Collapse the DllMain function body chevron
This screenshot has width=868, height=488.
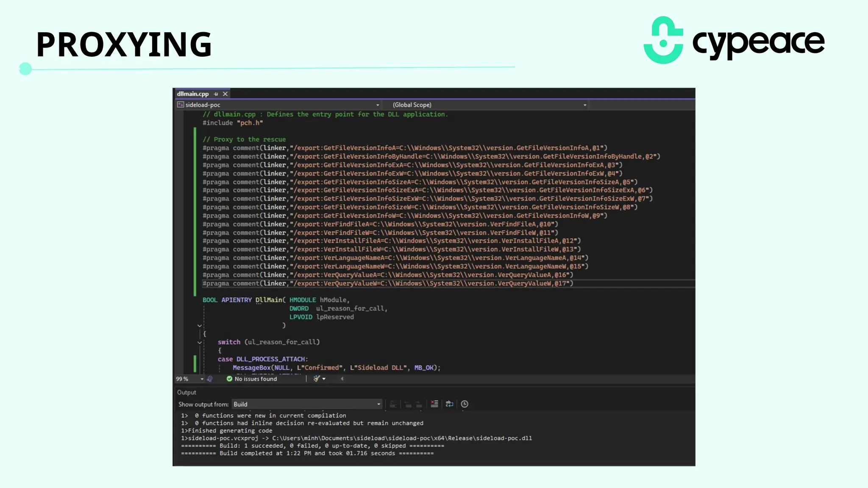pos(200,325)
